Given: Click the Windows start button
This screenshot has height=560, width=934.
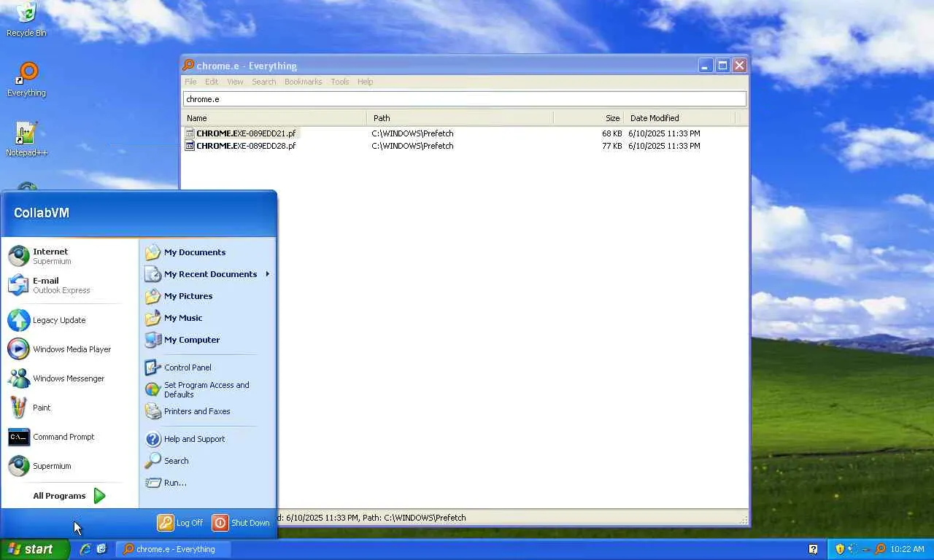Looking at the screenshot, I should (x=35, y=549).
